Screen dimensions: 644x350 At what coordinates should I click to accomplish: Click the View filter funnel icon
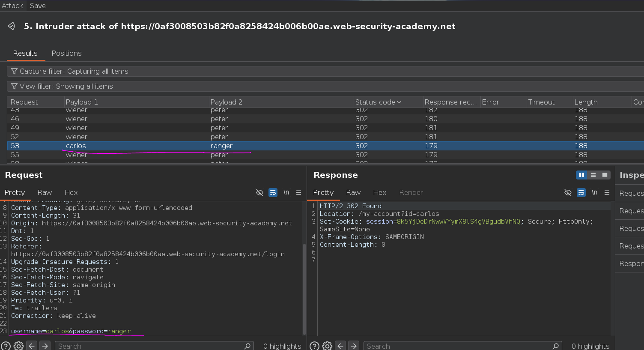coord(14,86)
